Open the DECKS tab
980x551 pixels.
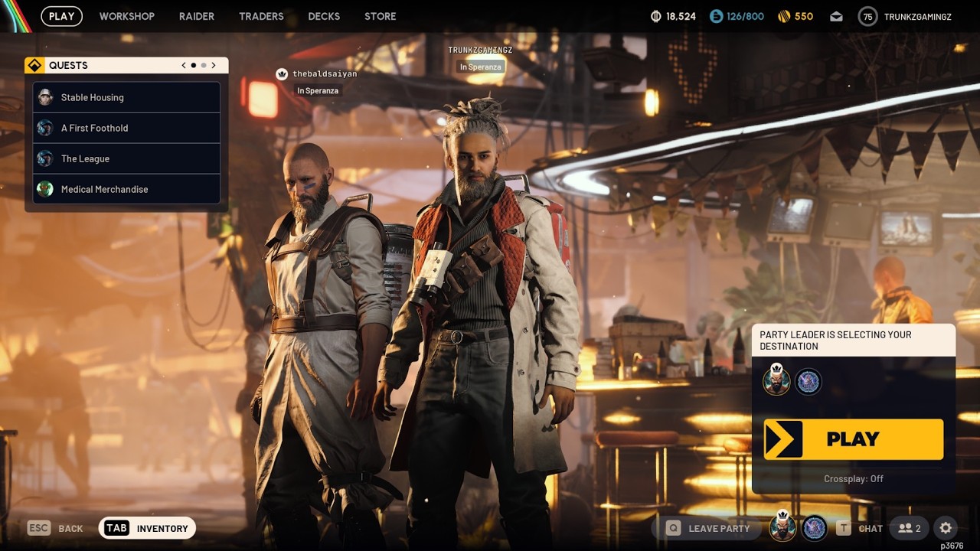[324, 16]
